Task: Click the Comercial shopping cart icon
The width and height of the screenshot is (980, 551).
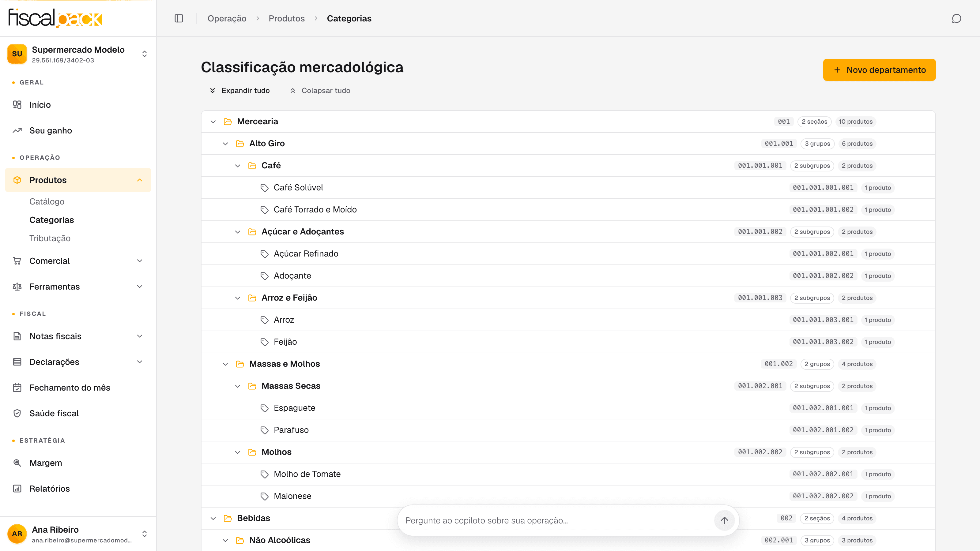Action: 17,261
